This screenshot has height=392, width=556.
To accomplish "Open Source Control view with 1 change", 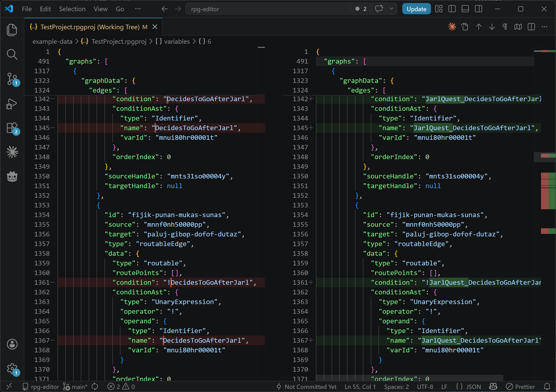I will point(12,79).
